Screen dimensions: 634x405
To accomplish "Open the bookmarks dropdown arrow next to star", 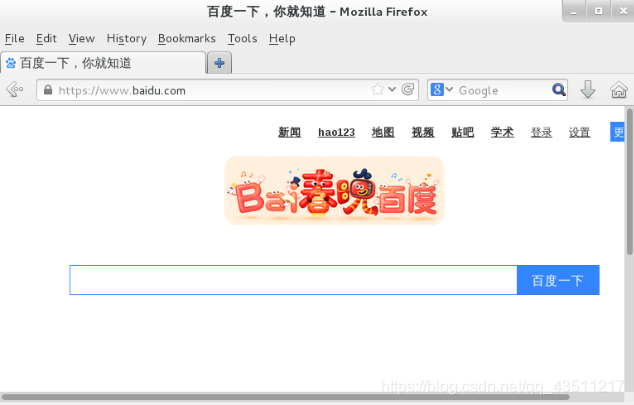I will click(x=392, y=89).
